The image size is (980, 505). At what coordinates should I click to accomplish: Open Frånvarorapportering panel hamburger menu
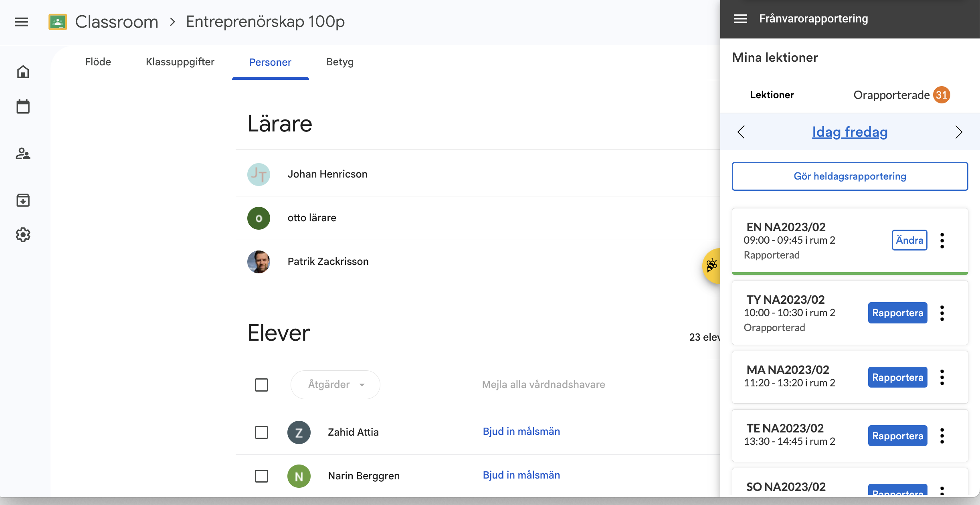coord(740,19)
